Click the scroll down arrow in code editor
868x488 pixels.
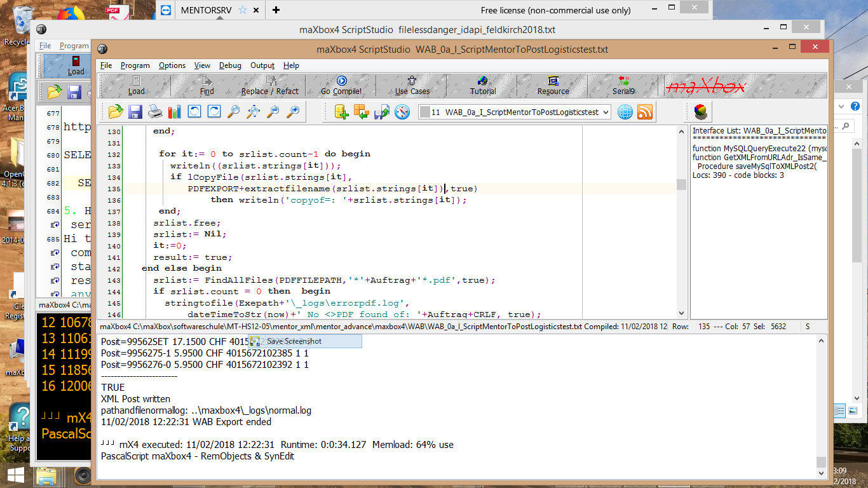(x=682, y=313)
